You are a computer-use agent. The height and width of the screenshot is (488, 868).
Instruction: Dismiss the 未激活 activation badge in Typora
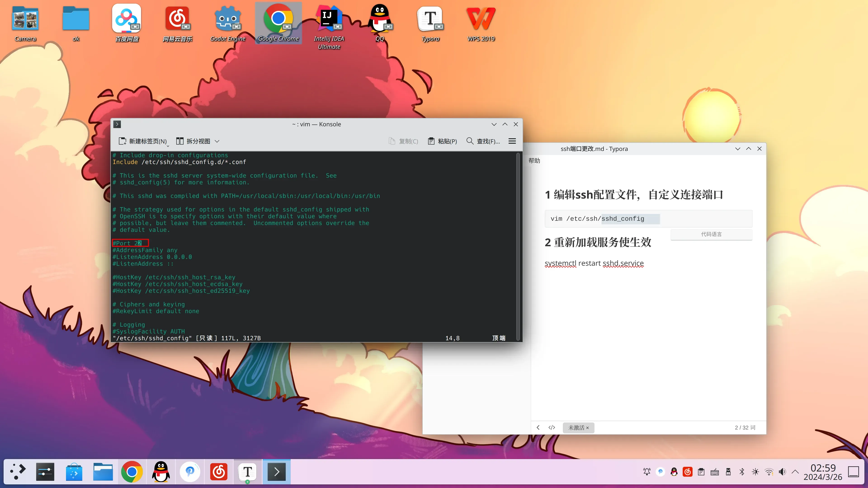coord(587,428)
